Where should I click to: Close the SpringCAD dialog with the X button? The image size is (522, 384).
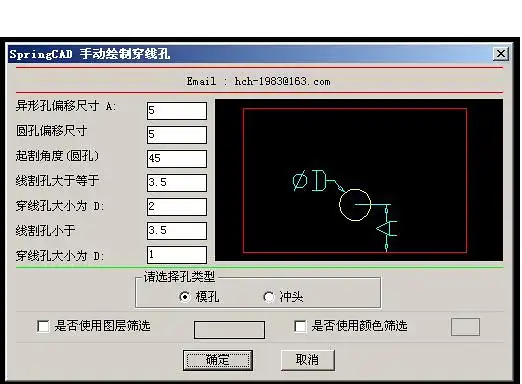[x=501, y=54]
